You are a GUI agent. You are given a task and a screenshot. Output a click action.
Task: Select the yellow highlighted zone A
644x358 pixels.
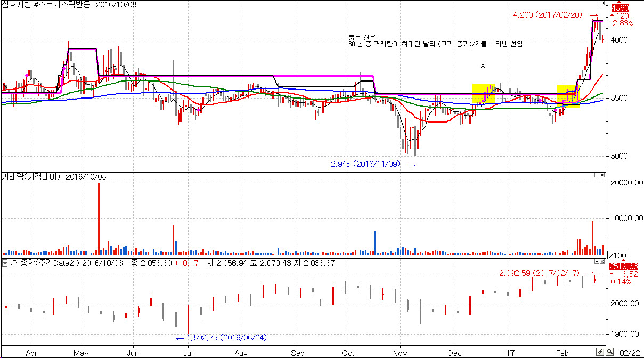tap(484, 94)
